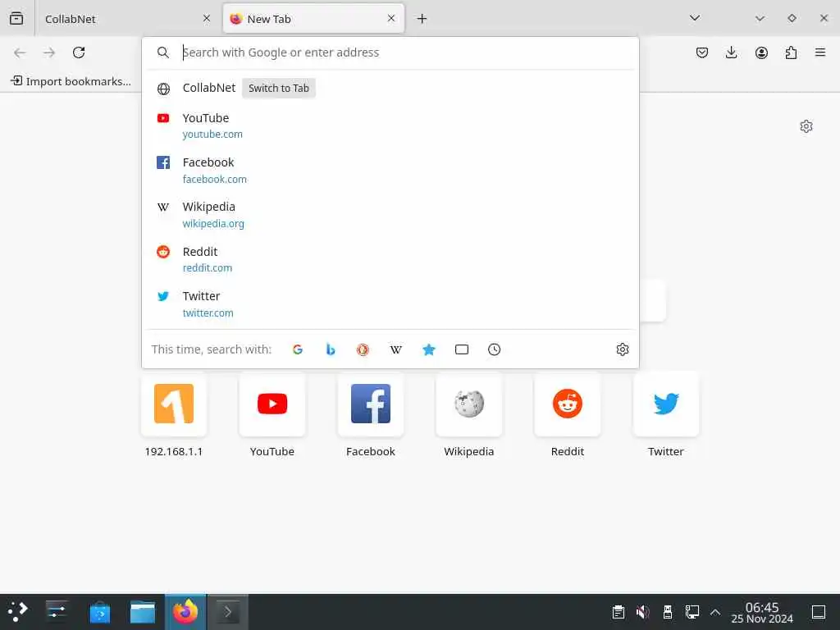
Task: Click the Switch to Tab button for CollabNet
Action: point(279,89)
